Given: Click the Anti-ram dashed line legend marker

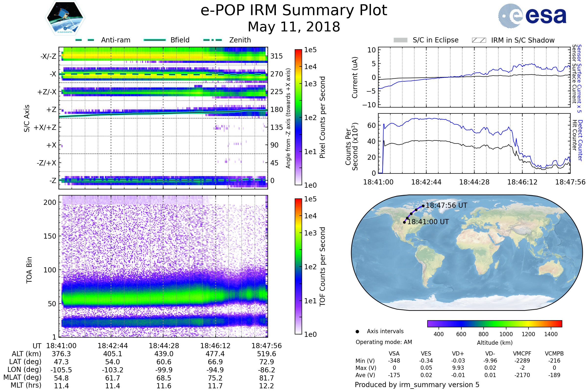Looking at the screenshot, I should (x=85, y=40).
